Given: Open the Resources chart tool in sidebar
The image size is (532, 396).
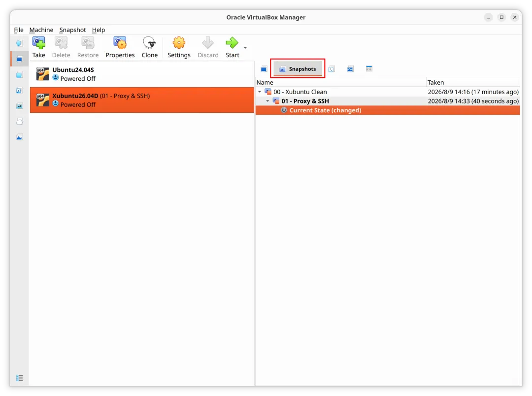Looking at the screenshot, I should [19, 137].
